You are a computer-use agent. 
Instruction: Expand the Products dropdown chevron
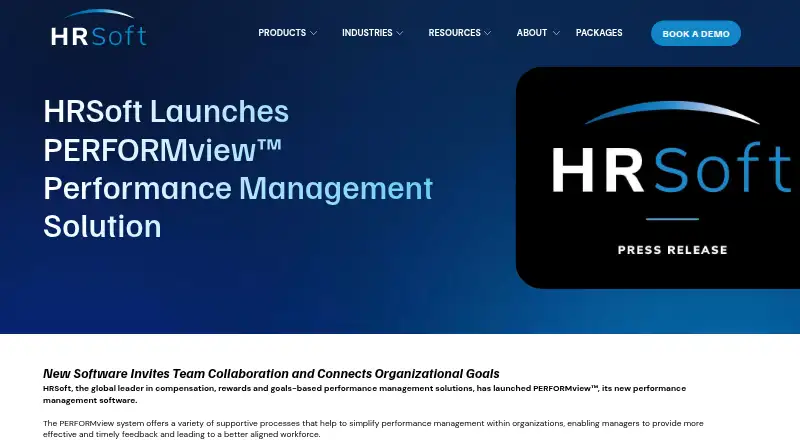(x=314, y=33)
